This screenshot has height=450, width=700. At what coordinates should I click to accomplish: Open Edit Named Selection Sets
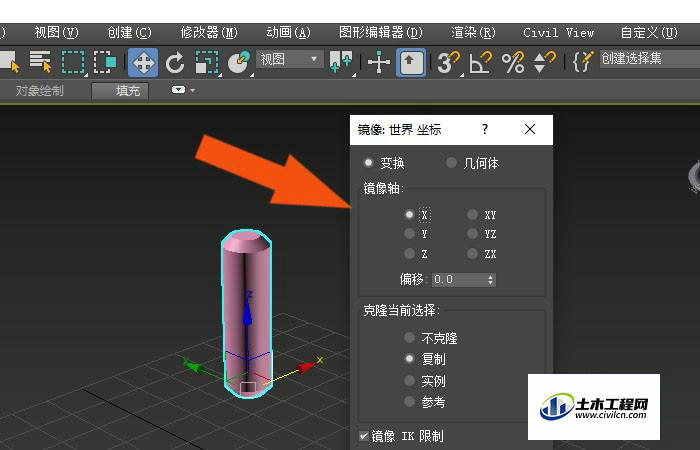[x=583, y=62]
